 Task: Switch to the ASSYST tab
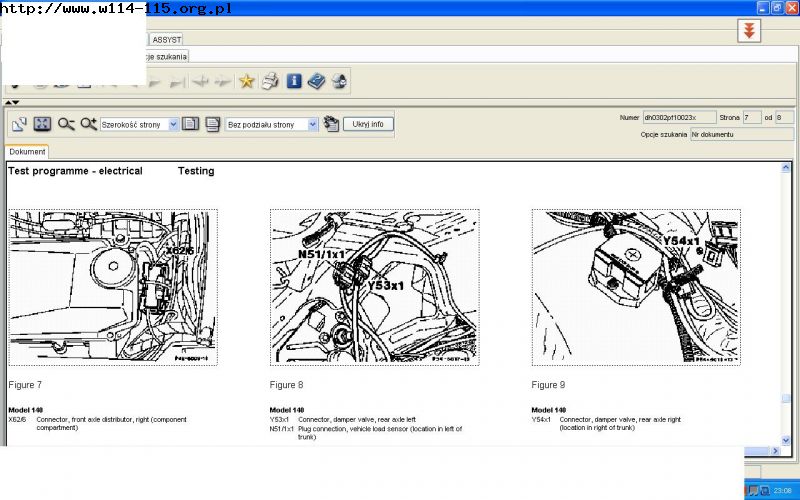166,39
